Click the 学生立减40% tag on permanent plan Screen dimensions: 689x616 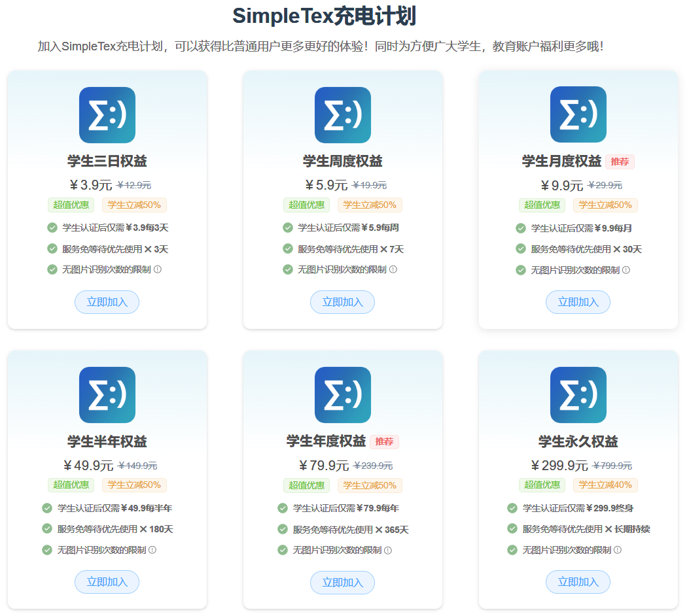(605, 485)
